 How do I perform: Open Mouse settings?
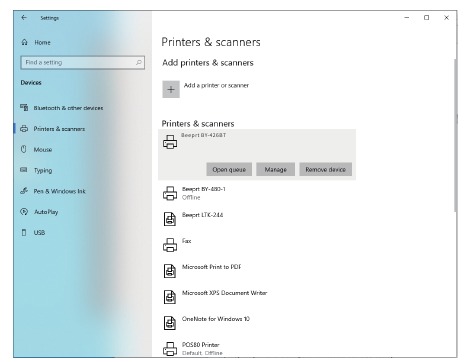coord(43,150)
